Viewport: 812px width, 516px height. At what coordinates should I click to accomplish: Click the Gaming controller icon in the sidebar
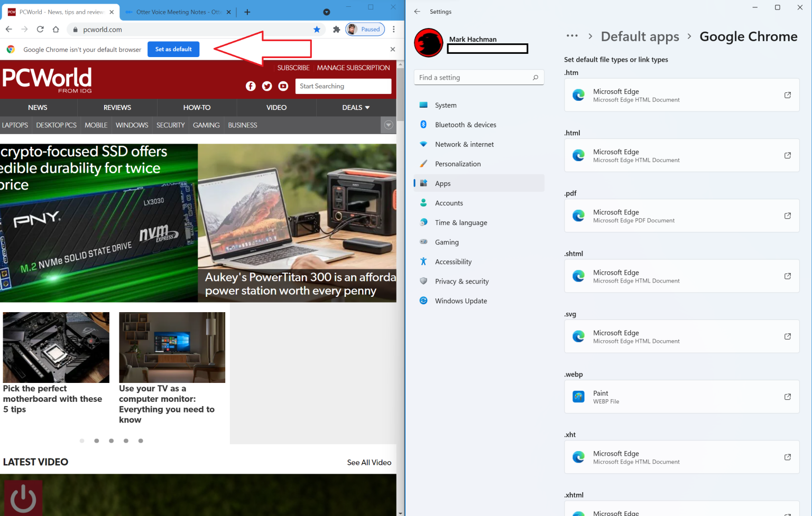[423, 242]
